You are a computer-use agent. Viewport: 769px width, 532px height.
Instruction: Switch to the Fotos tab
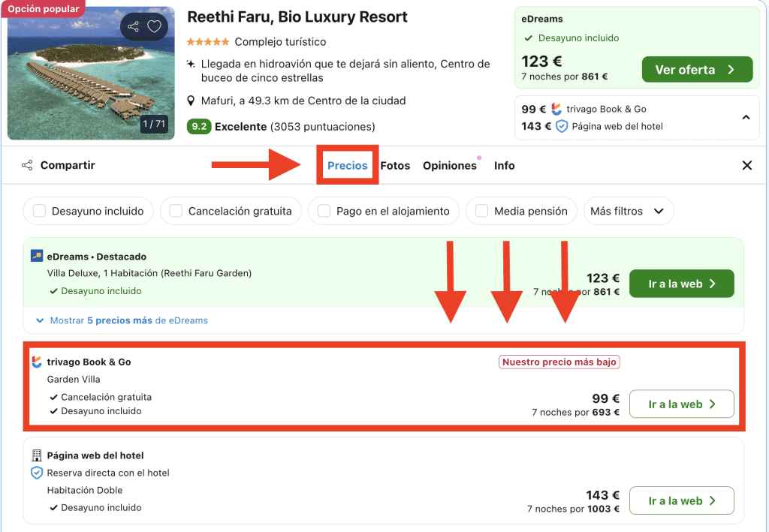(395, 165)
